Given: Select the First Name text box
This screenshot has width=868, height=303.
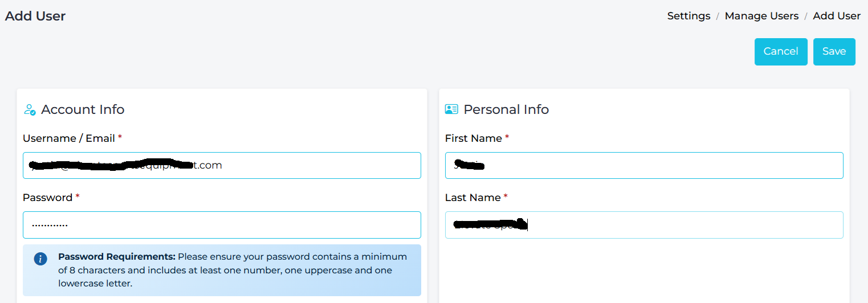Looking at the screenshot, I should pyautogui.click(x=644, y=166).
